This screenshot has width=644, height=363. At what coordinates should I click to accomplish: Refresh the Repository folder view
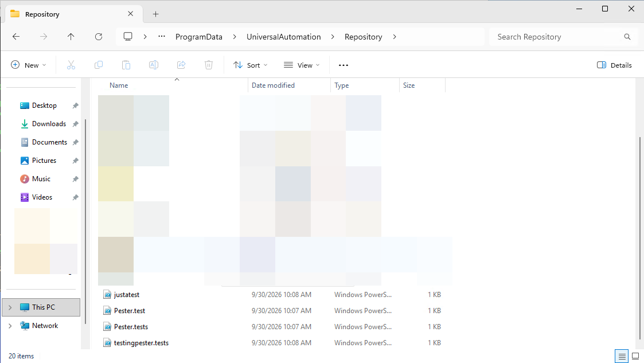(x=99, y=37)
